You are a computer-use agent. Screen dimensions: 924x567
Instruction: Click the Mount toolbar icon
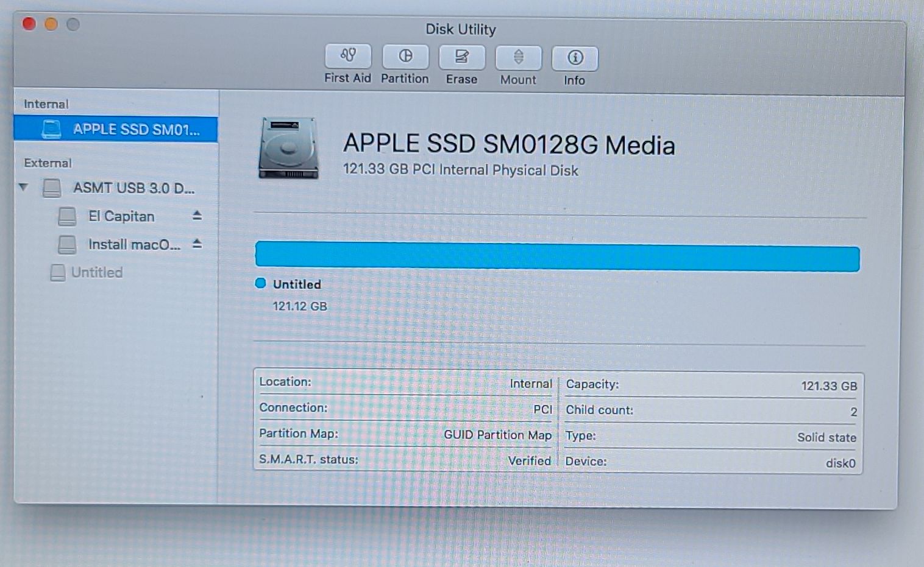pos(518,58)
